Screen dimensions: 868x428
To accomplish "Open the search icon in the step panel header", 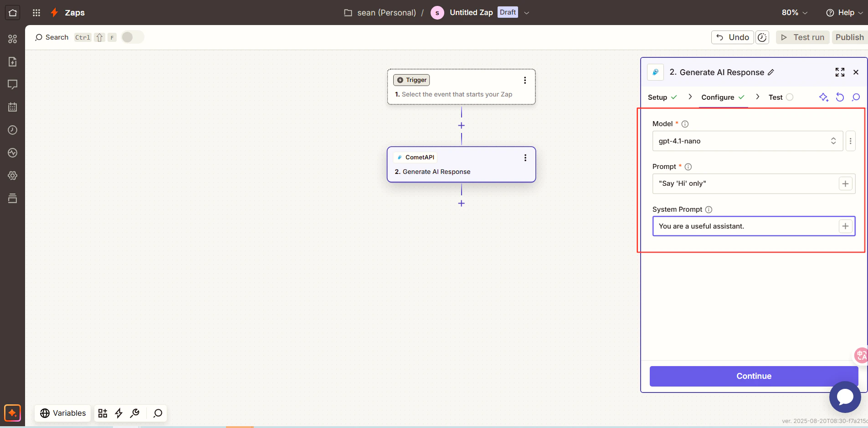I will click(x=856, y=97).
